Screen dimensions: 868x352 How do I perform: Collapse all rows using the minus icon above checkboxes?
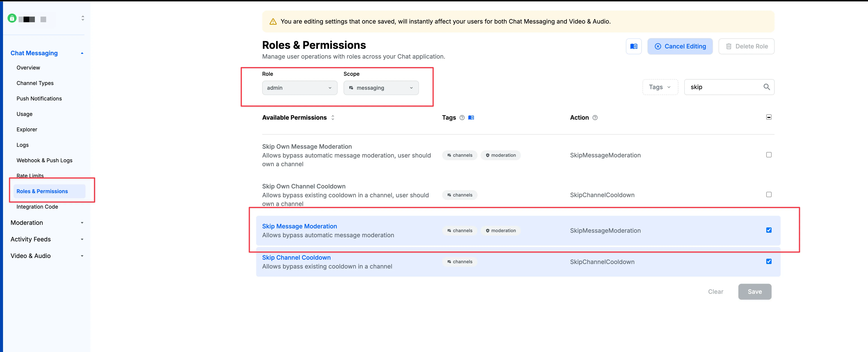[x=769, y=117]
